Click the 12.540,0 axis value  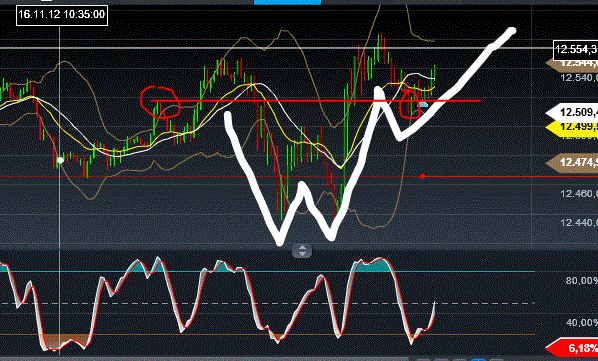tap(579, 78)
